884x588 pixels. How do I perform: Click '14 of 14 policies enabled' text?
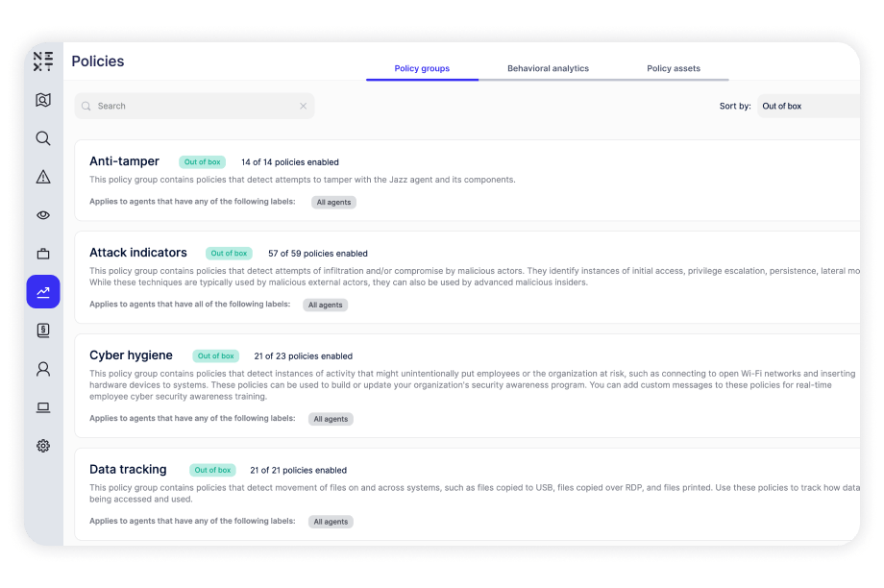(290, 161)
